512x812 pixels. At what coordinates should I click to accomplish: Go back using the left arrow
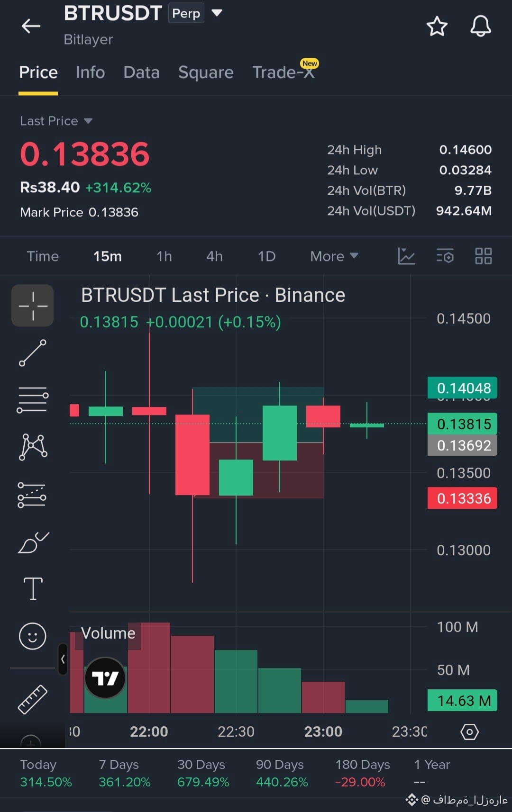coord(31,26)
